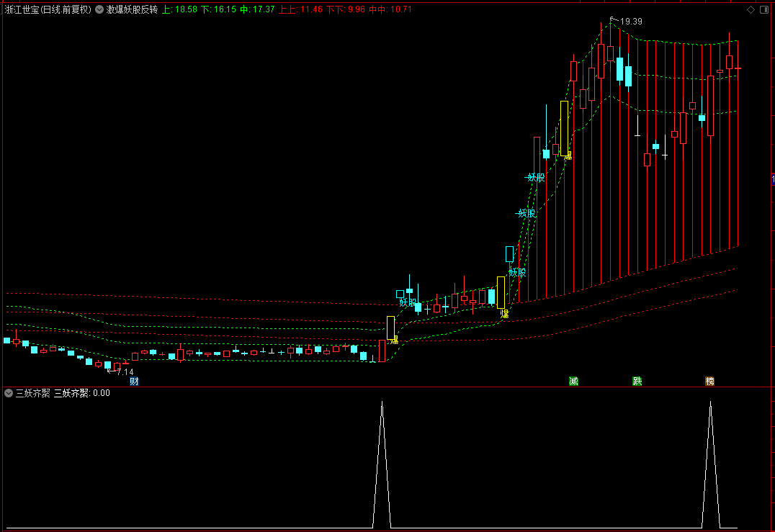
Task: Click the 激爆妖股反转 indicator label
Action: [x=132, y=9]
